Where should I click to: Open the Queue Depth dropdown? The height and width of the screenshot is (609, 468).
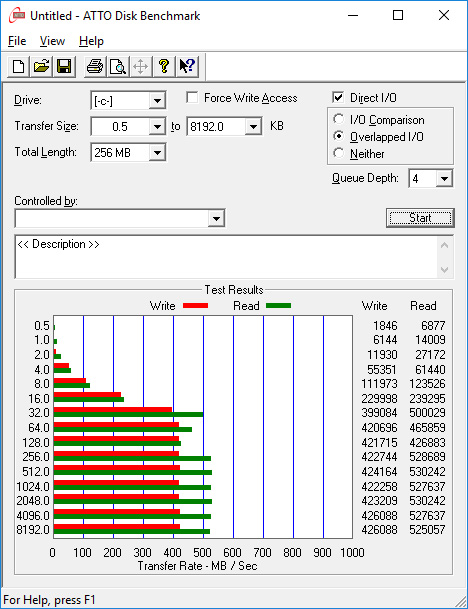tap(444, 179)
